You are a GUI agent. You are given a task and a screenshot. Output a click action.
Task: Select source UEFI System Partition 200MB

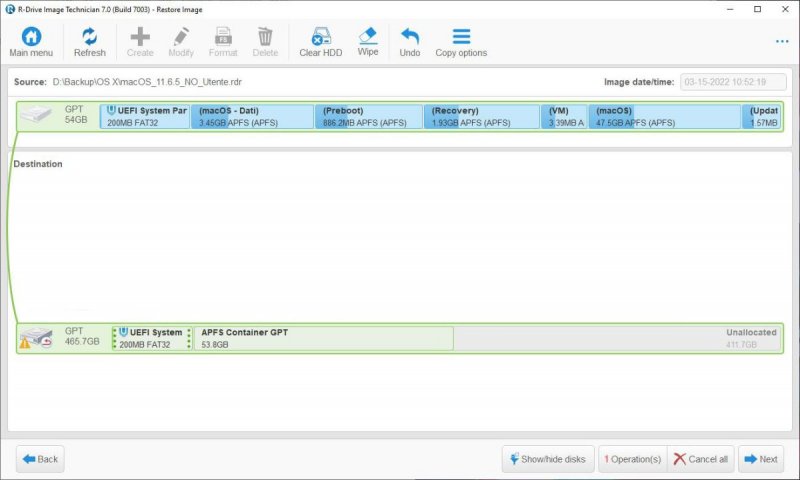(x=145, y=117)
